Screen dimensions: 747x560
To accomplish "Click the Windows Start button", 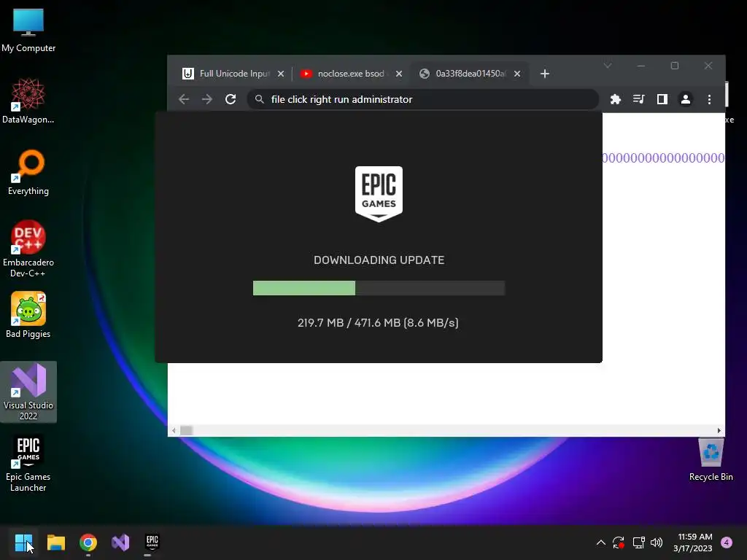I will pos(23,542).
